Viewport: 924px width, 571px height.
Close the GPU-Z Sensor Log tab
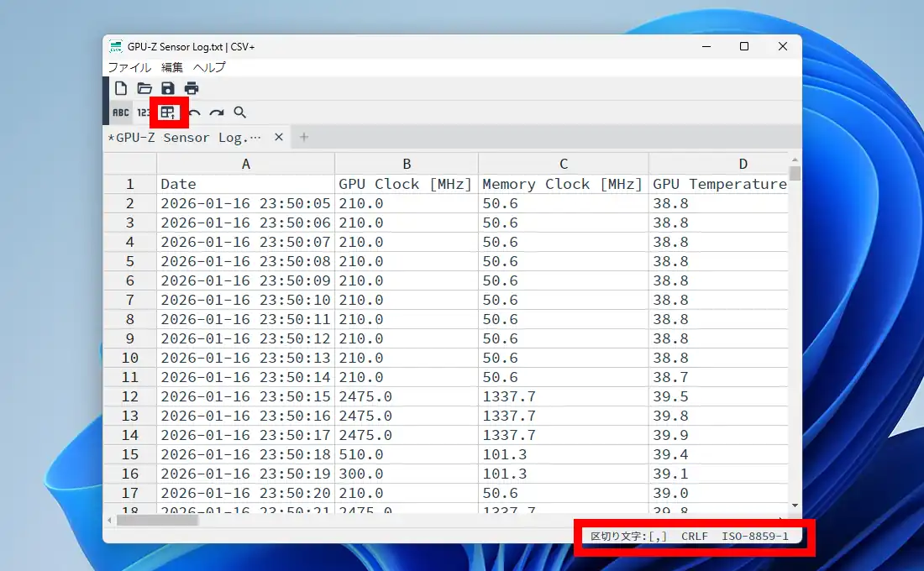tap(279, 137)
